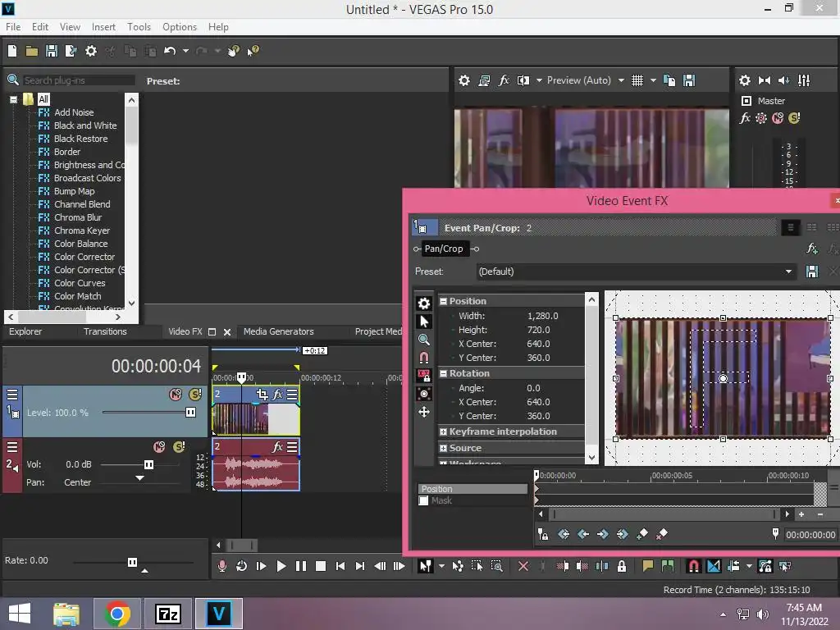Click audio track Vol slider handle

pyautogui.click(x=149, y=464)
